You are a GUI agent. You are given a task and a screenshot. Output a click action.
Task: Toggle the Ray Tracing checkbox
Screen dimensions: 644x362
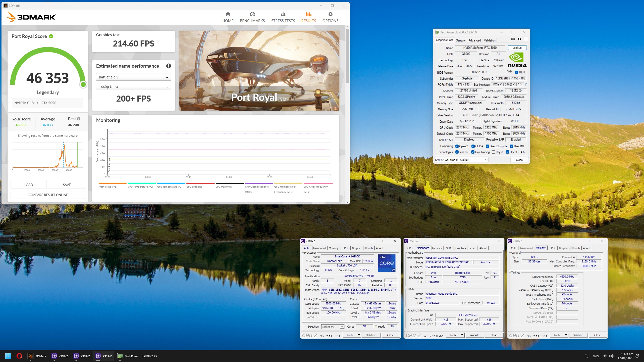[473, 152]
